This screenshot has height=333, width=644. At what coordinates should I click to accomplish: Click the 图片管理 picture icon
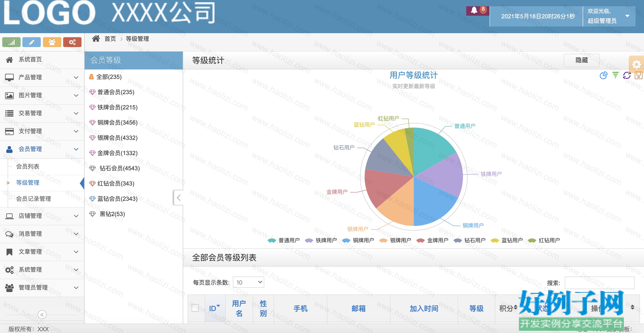[x=9, y=95]
